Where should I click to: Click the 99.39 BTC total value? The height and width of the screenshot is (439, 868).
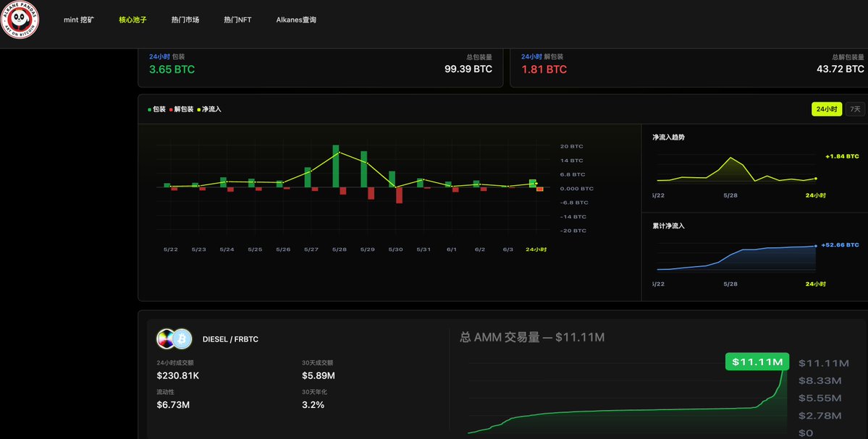pyautogui.click(x=468, y=69)
